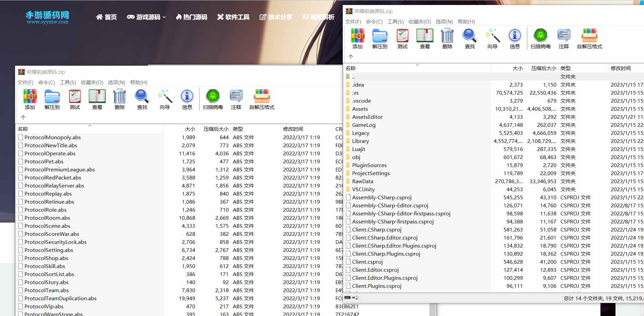This screenshot has width=644, height=316.
Task: Go up one folder level in right window
Action: (x=351, y=57)
